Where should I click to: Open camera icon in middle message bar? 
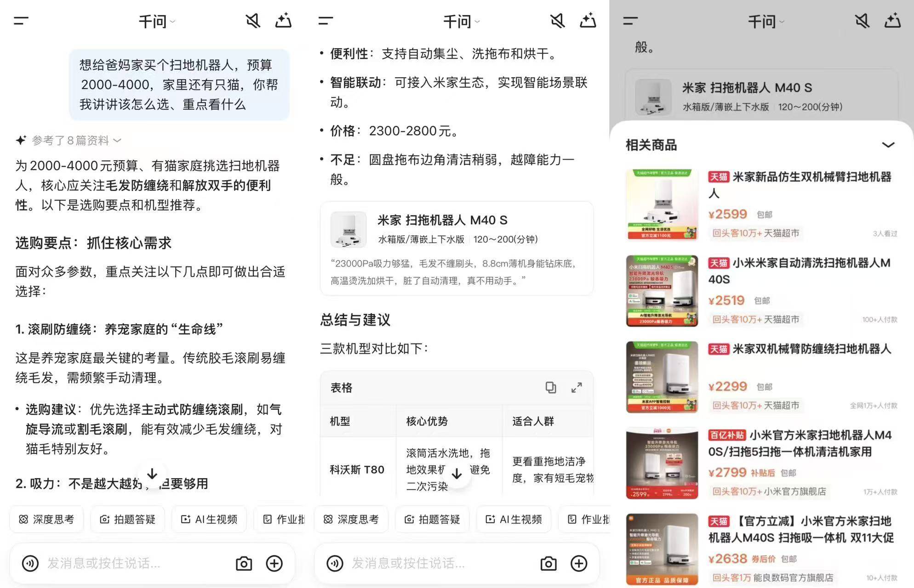548,563
